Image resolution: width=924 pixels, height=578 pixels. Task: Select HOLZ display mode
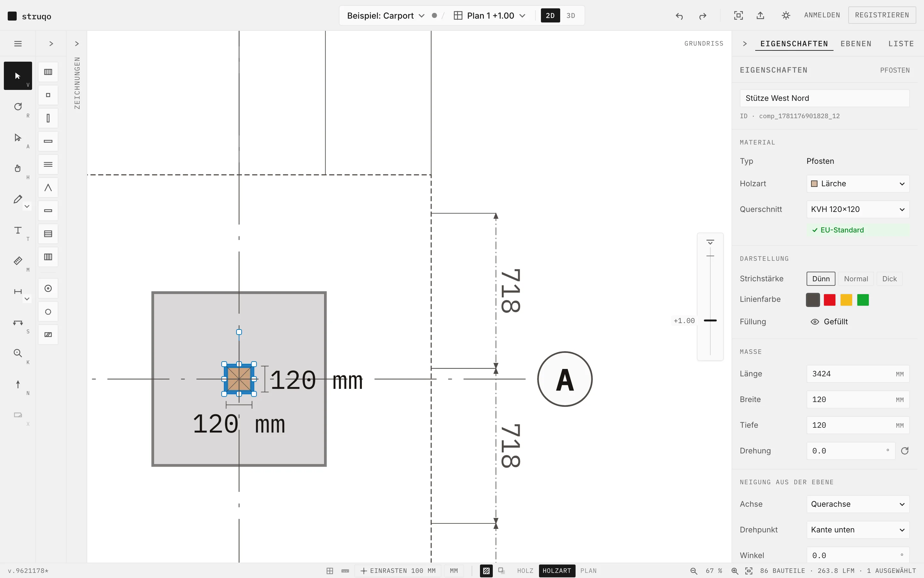click(525, 571)
